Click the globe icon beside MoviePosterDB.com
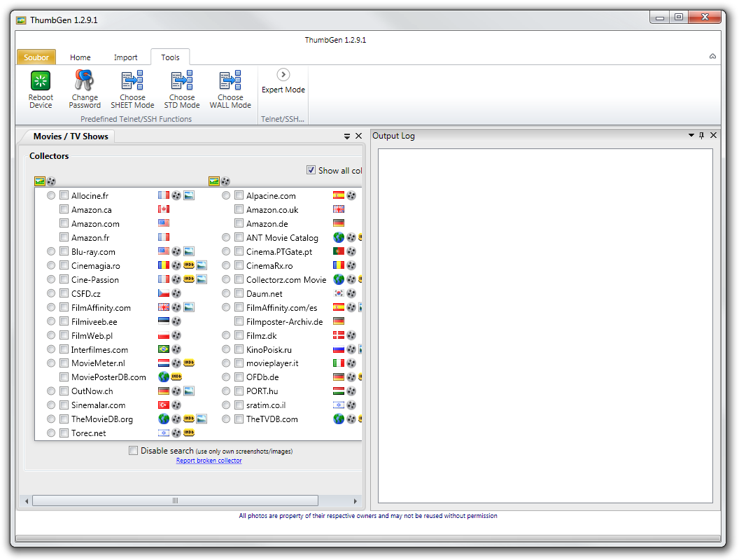The image size is (739, 560). [164, 377]
